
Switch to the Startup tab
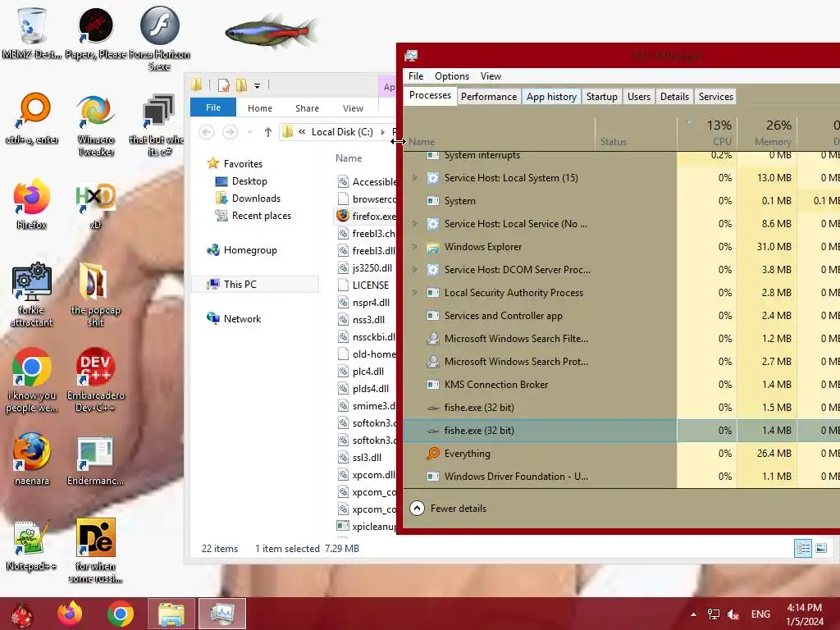[x=601, y=97]
